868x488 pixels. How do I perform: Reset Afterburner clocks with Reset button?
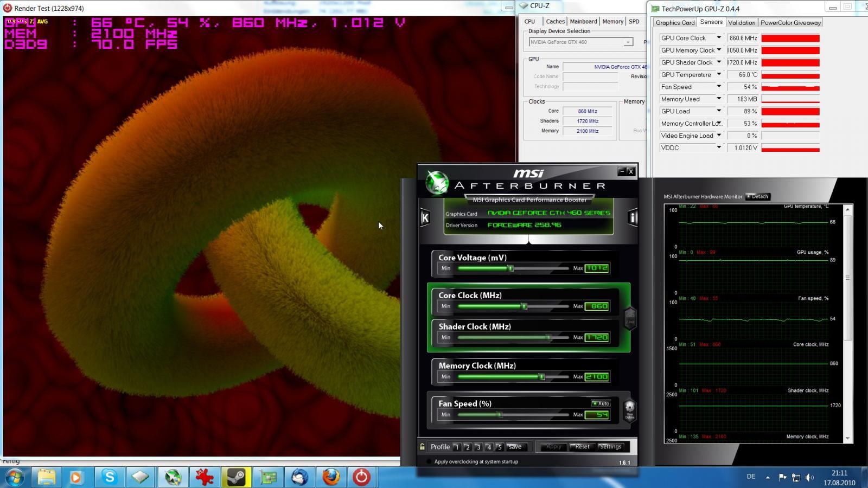582,447
